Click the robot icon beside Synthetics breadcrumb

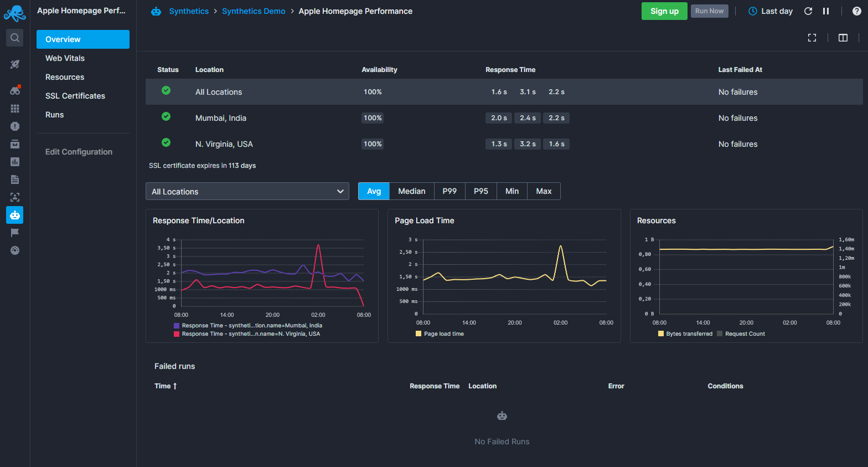tap(156, 11)
